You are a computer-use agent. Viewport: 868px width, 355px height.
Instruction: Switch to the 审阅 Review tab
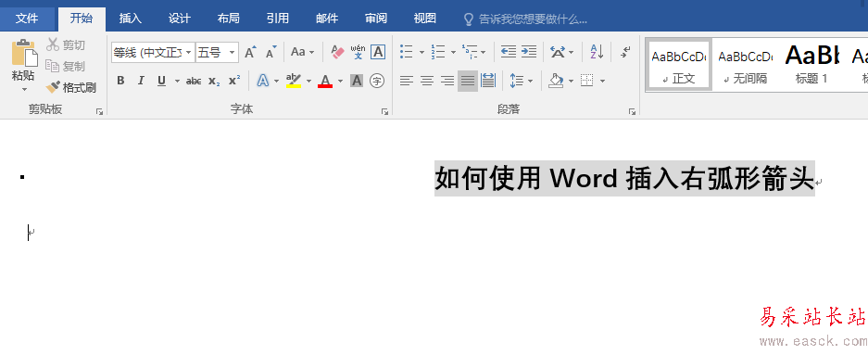click(x=376, y=19)
